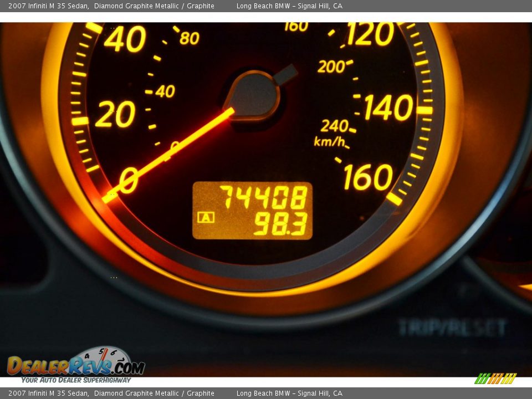Click the 200 km/h inner scale number
This screenshot has width=532, height=399.
[331, 67]
